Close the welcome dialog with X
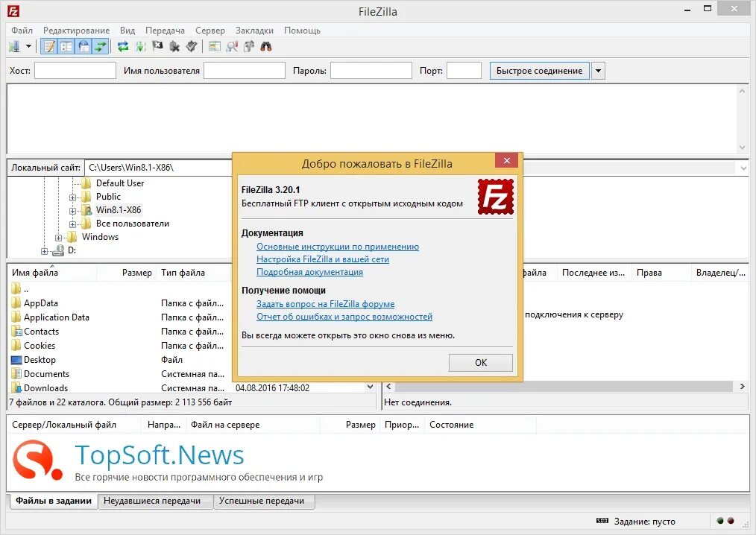756x535 pixels. 507,160
